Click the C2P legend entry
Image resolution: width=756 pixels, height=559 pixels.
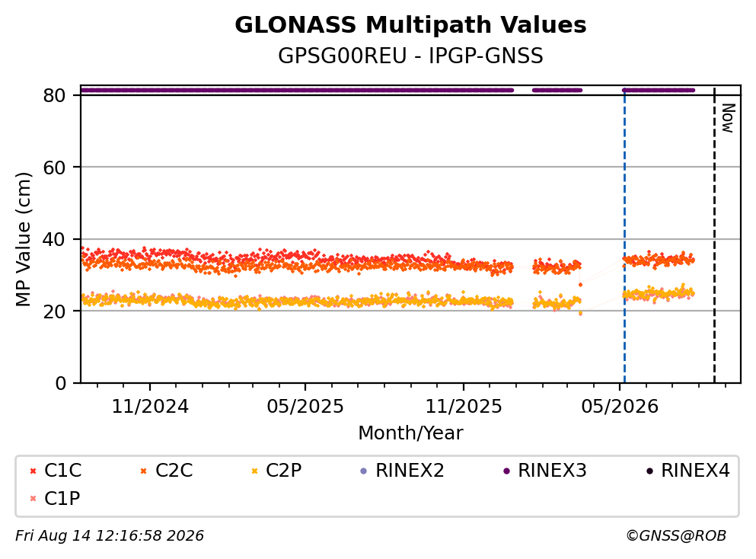click(276, 470)
